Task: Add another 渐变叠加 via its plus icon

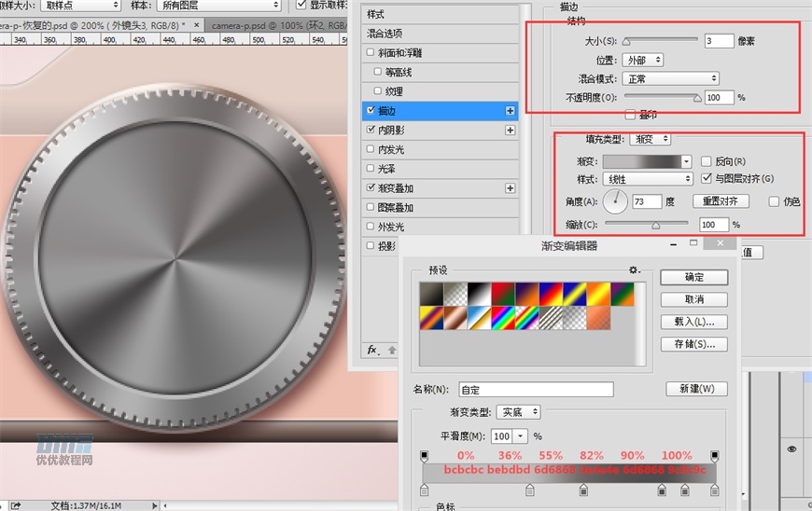Action: tap(511, 188)
